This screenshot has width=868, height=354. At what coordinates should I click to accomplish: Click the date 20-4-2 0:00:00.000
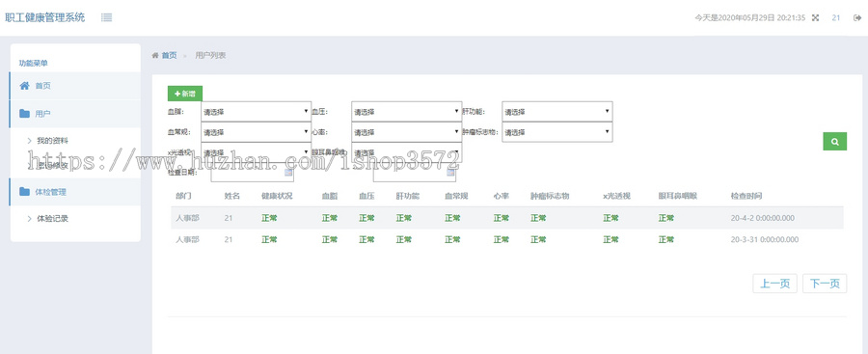point(762,218)
